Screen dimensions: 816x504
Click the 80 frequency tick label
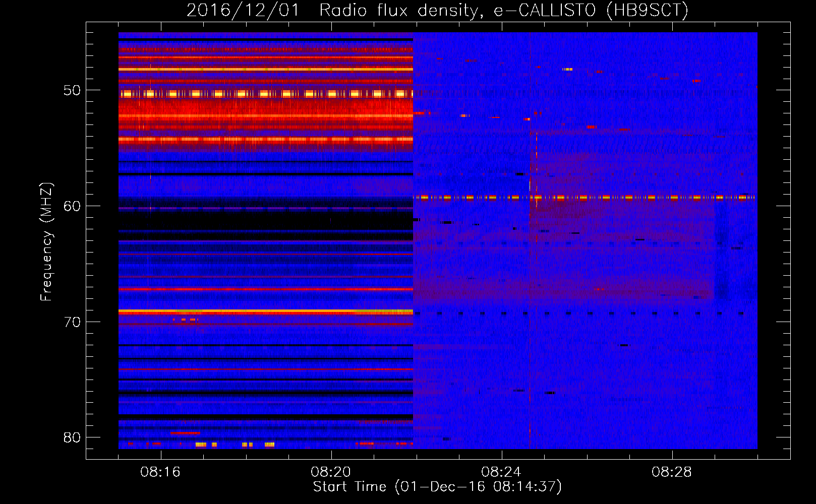point(72,437)
